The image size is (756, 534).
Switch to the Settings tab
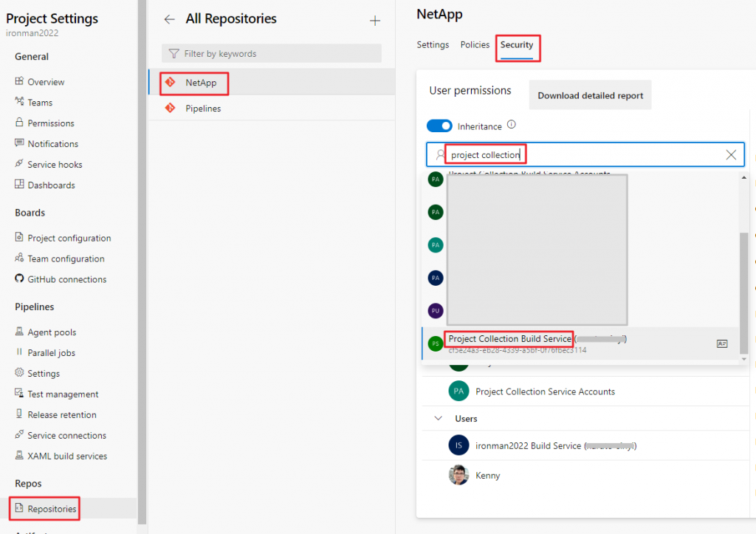coord(433,45)
